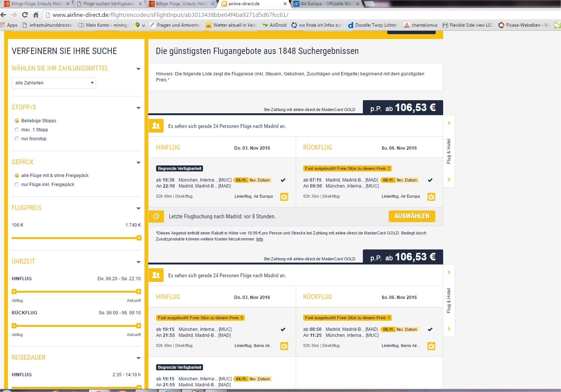Viewport: 561px width, 392px height.
Task: Collapse the FLUGPREIS filter section
Action: point(138,208)
